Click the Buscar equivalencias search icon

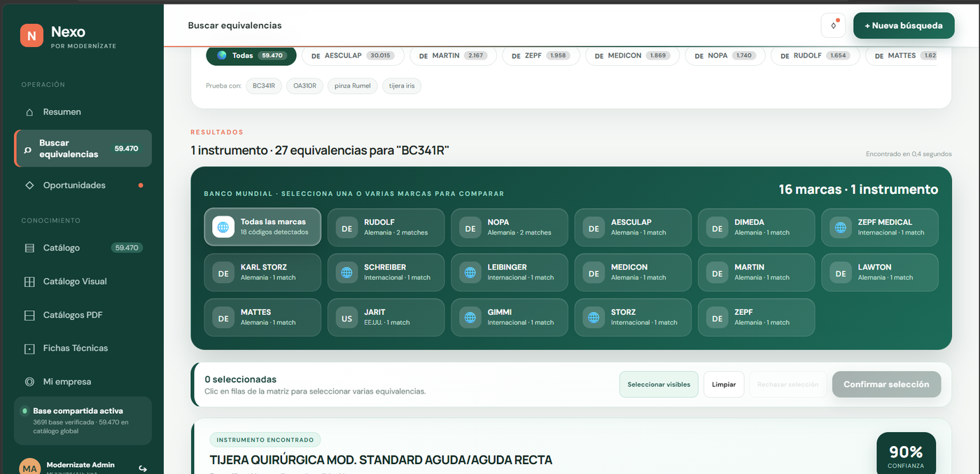pyautogui.click(x=28, y=149)
